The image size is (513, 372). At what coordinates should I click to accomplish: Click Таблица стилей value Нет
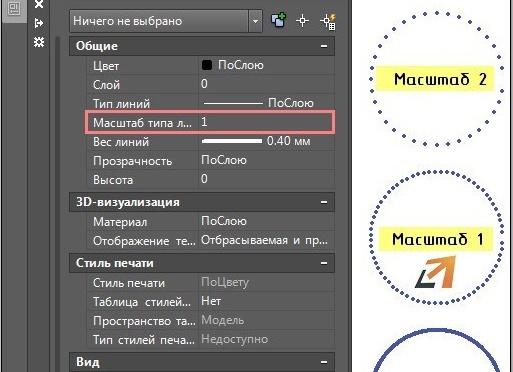click(x=211, y=301)
